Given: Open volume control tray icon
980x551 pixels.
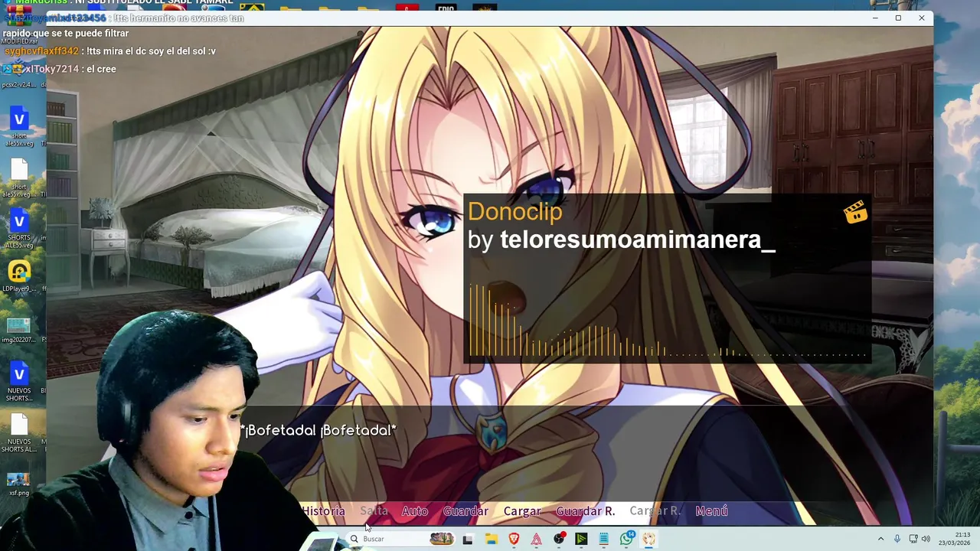Looking at the screenshot, I should [926, 539].
